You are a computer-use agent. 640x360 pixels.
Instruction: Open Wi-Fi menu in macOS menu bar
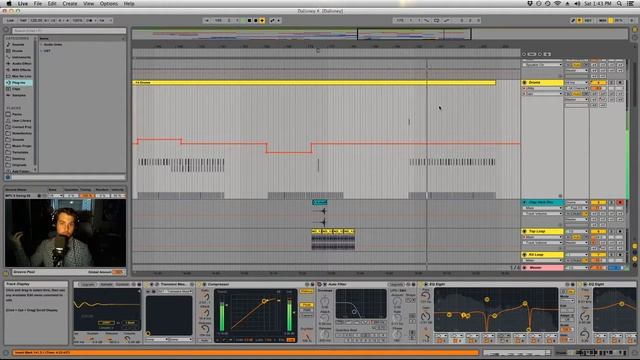click(558, 4)
